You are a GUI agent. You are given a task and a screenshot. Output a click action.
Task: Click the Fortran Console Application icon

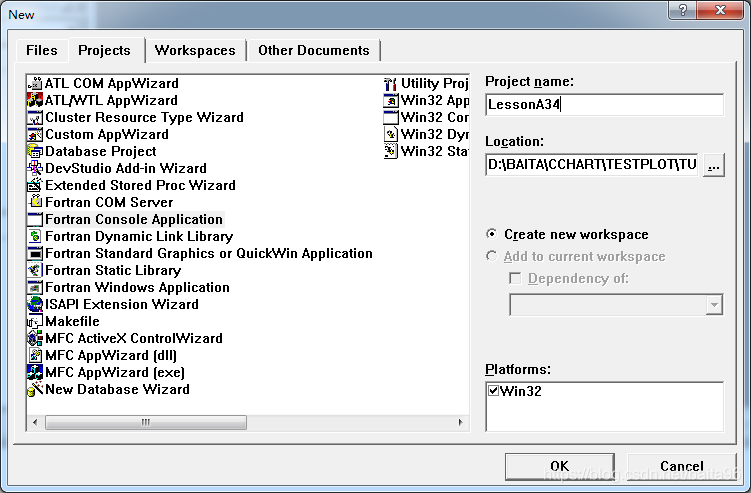[x=35, y=219]
